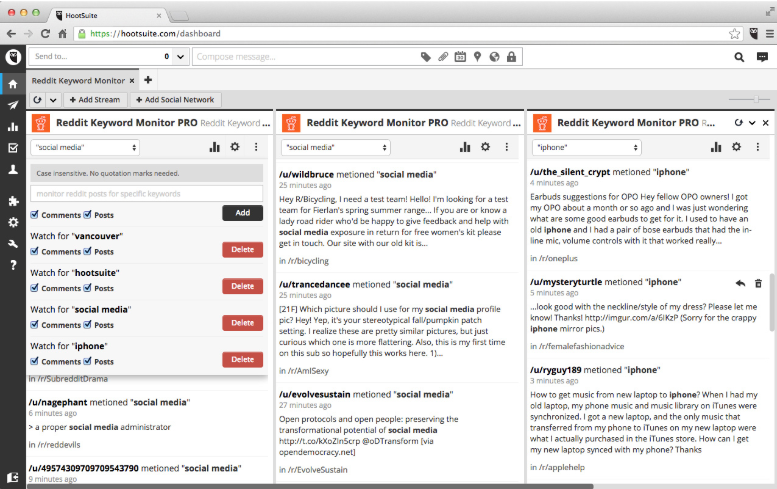Collapse iphone stream with chevron

coord(752,122)
